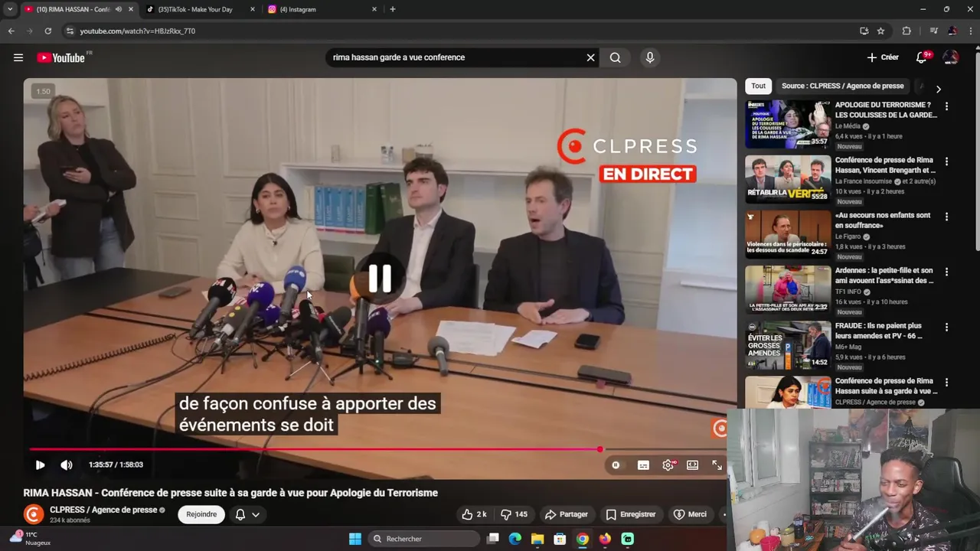Run search with the magnifier button
Viewport: 980px width, 551px height.
click(x=616, y=57)
